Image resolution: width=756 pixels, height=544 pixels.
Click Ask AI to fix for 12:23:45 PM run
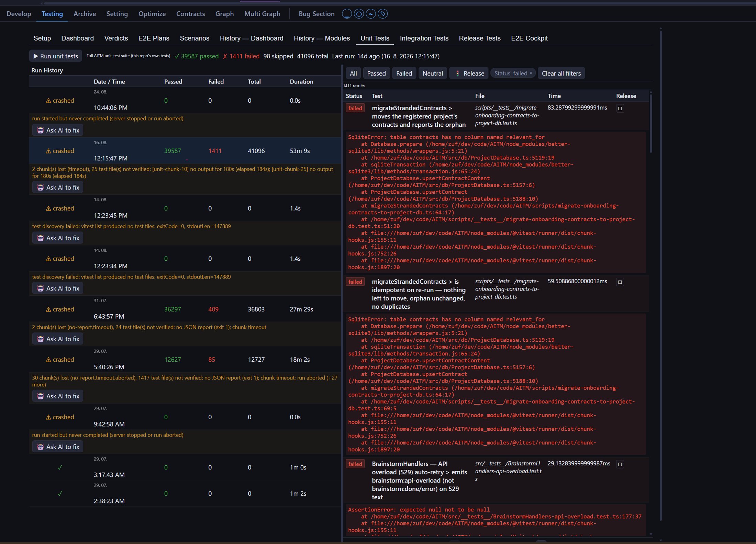(x=58, y=238)
